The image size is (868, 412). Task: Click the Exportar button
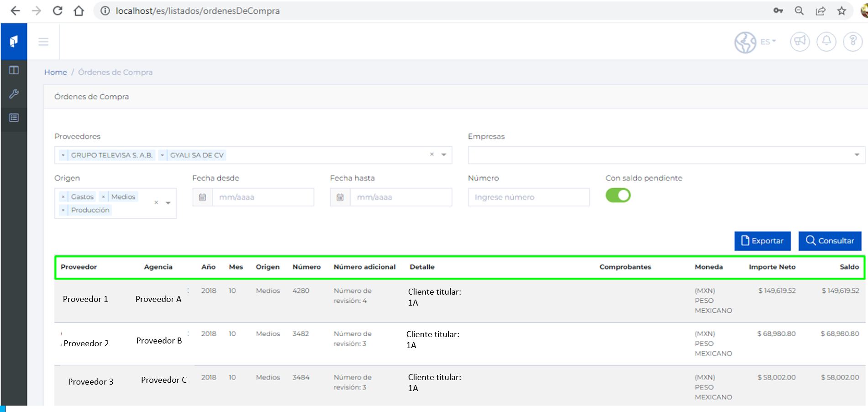pyautogui.click(x=762, y=241)
